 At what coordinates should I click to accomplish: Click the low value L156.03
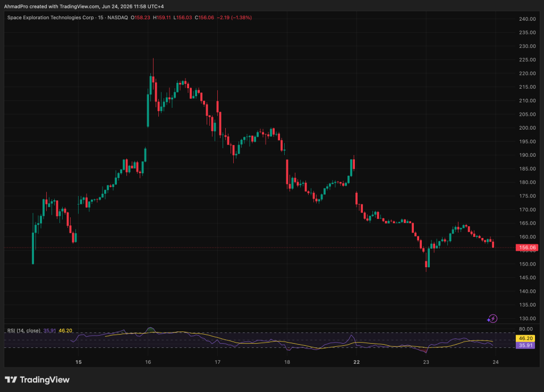[x=183, y=18]
